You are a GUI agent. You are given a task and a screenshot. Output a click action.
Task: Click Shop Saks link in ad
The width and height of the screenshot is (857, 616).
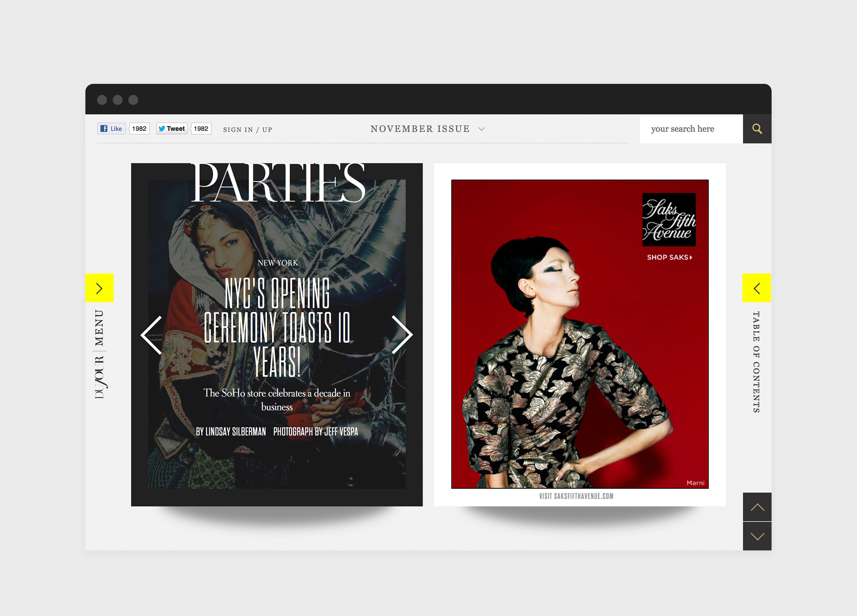point(669,257)
